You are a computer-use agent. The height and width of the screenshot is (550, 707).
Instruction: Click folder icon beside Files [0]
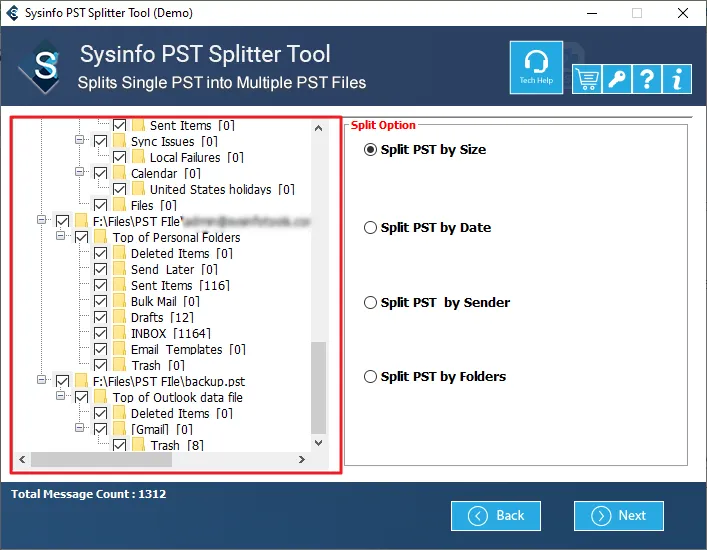(x=119, y=205)
